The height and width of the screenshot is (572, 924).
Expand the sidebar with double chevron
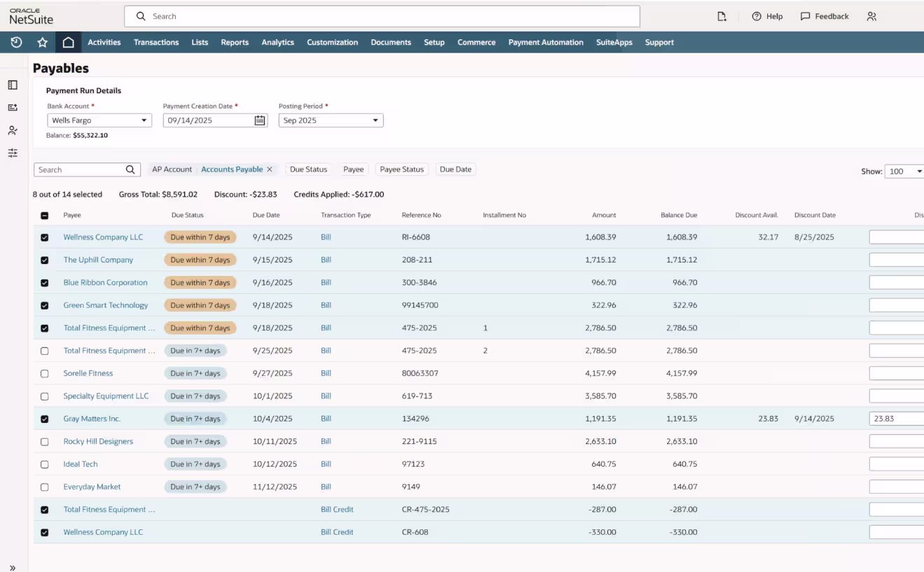click(x=13, y=568)
